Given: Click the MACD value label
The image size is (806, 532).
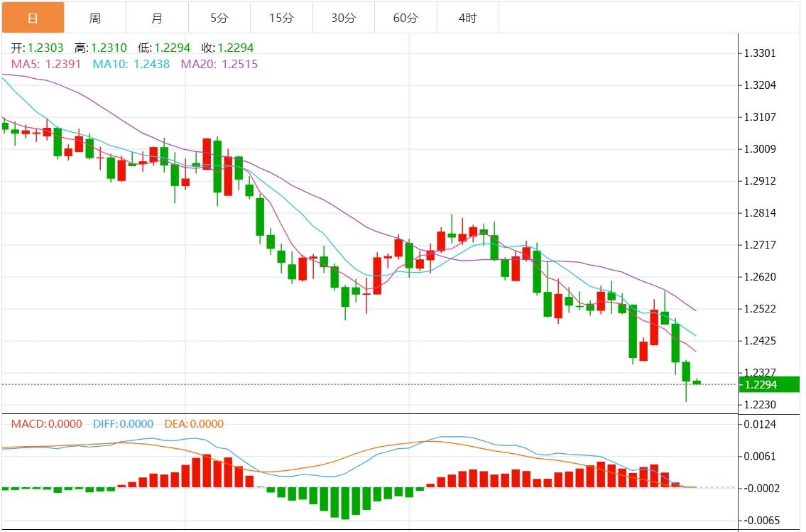Looking at the screenshot, I should 46,424.
